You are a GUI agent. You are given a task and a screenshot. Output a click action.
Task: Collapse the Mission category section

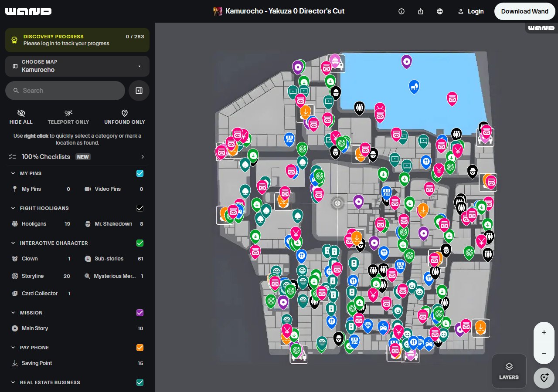coord(12,313)
